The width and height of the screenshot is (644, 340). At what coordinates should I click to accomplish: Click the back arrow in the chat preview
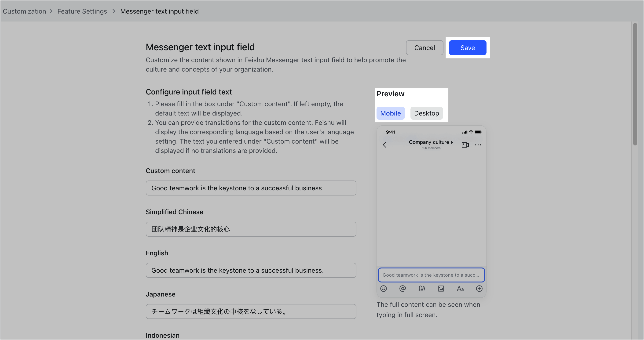384,144
